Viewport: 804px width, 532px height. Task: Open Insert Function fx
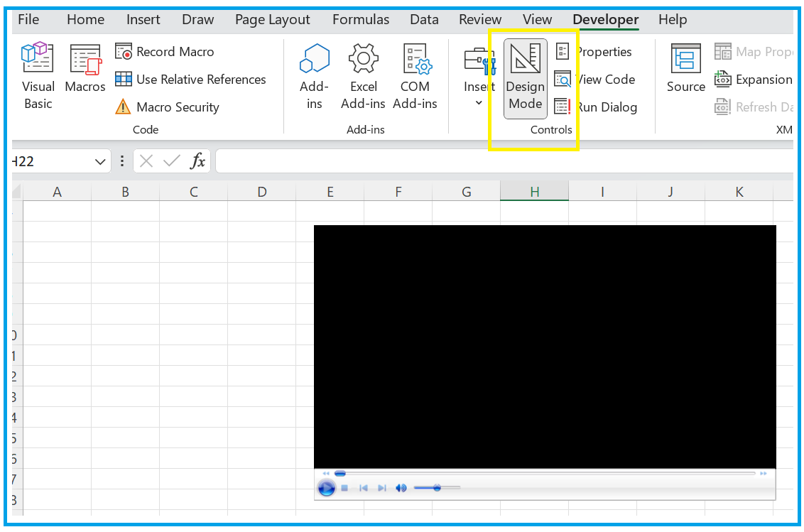tap(197, 162)
